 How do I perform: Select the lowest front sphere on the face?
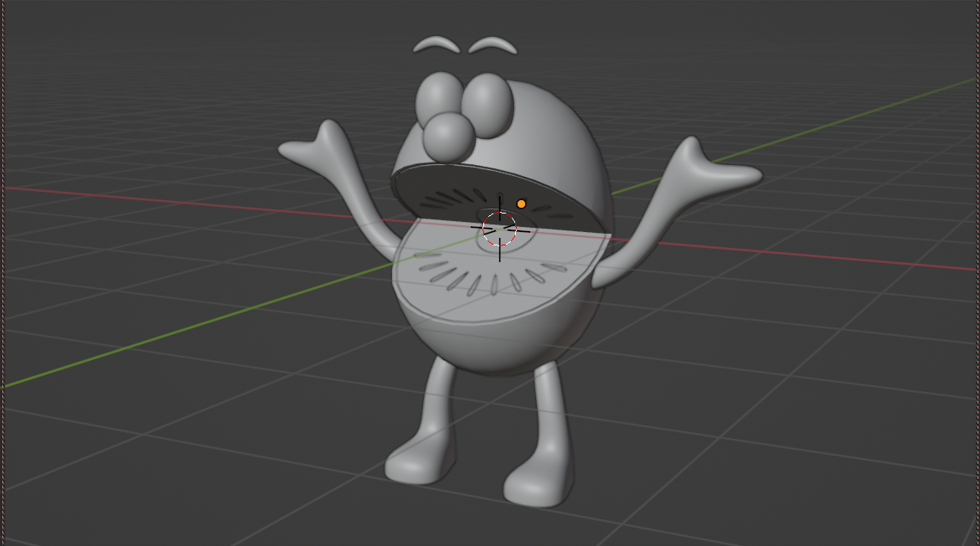[x=448, y=136]
